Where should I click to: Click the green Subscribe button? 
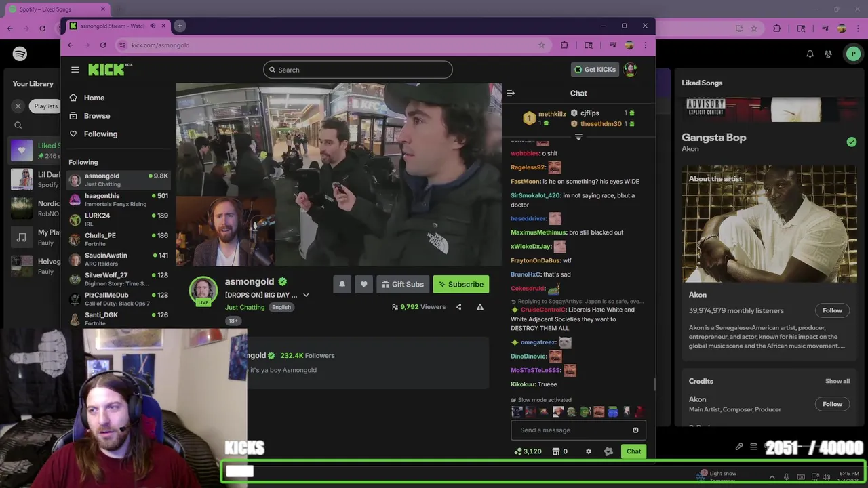point(460,285)
